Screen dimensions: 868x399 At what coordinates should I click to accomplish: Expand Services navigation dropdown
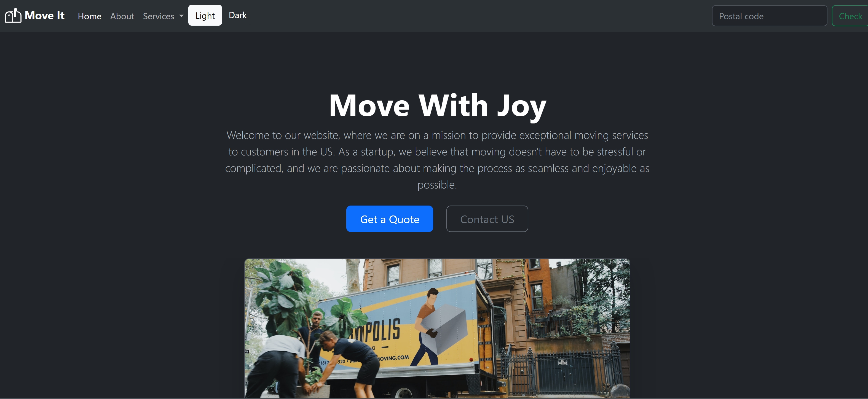[163, 15]
